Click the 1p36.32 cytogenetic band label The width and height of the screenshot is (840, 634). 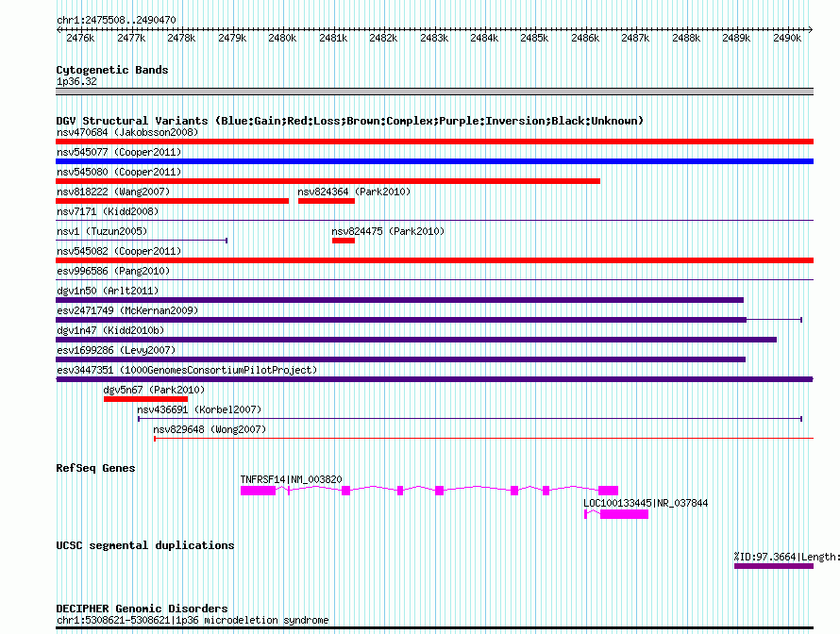[76, 81]
